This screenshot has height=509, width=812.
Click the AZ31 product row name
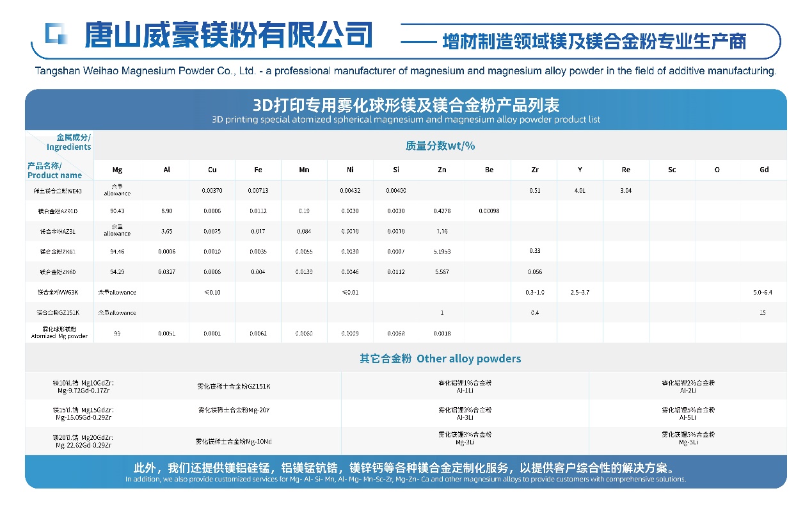[x=58, y=231]
